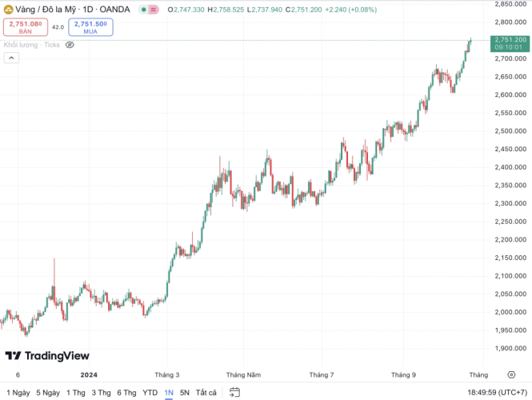This screenshot has width=532, height=400.
Task: Click the pink indicator badge by OANDA
Action: tap(154, 10)
